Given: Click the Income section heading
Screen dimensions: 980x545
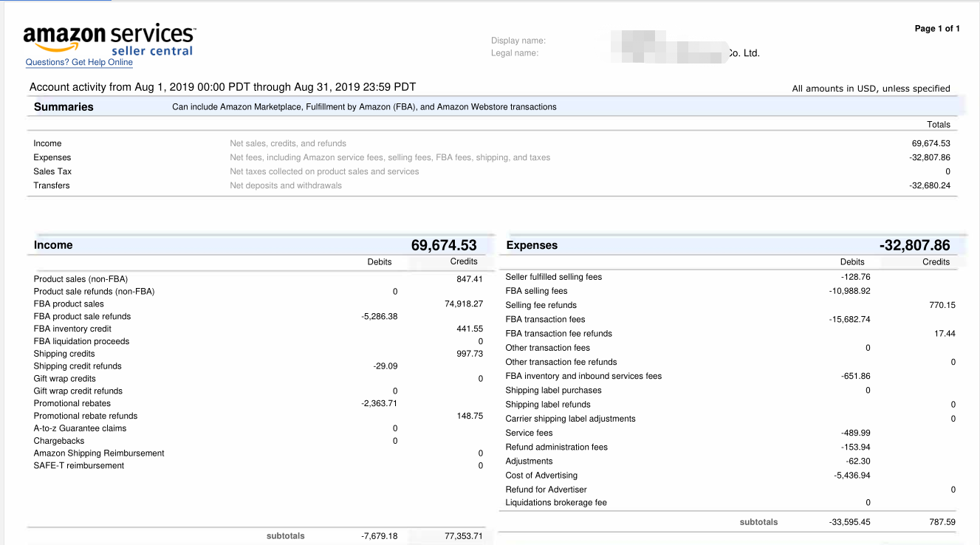Looking at the screenshot, I should [x=53, y=245].
